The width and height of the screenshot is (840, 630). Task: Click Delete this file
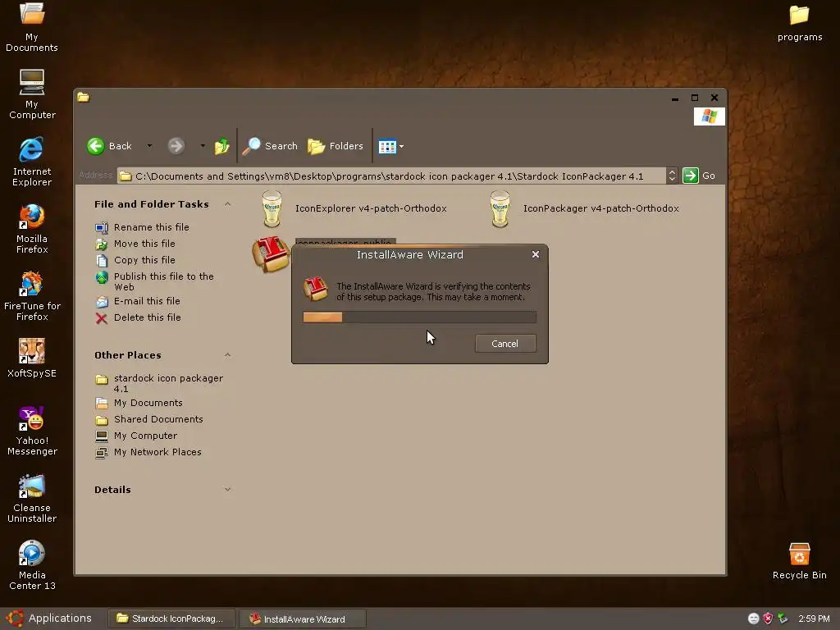[x=138, y=317]
